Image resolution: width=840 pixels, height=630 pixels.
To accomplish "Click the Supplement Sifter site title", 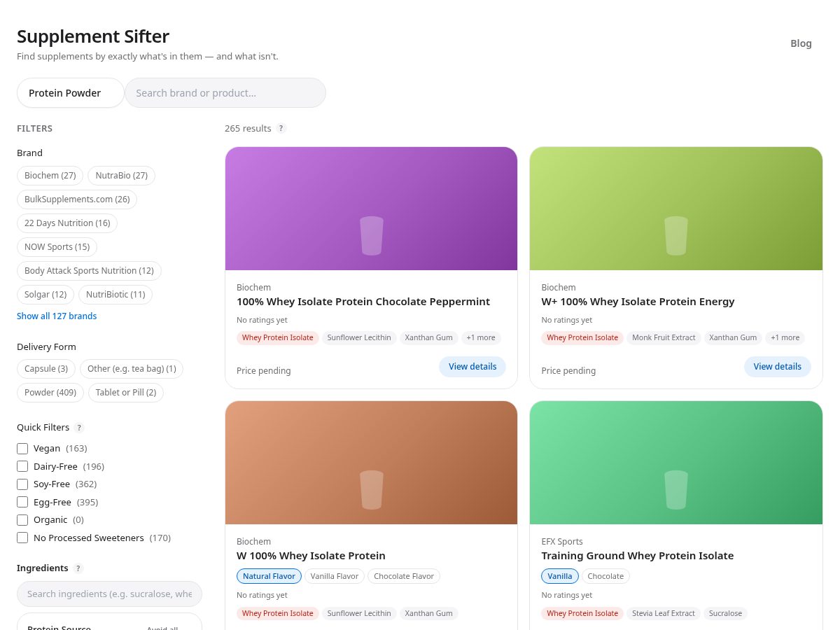I will pyautogui.click(x=93, y=36).
